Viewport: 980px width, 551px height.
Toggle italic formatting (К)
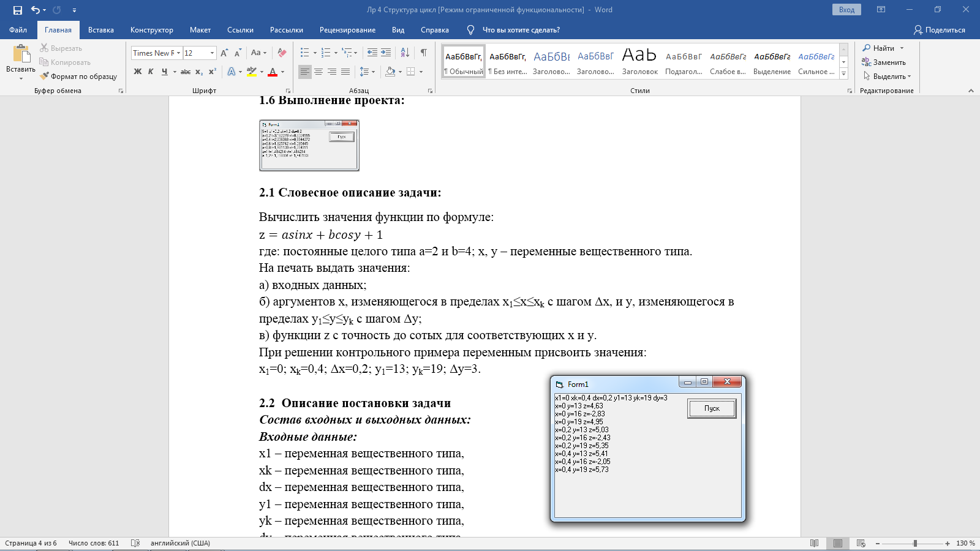pos(151,72)
